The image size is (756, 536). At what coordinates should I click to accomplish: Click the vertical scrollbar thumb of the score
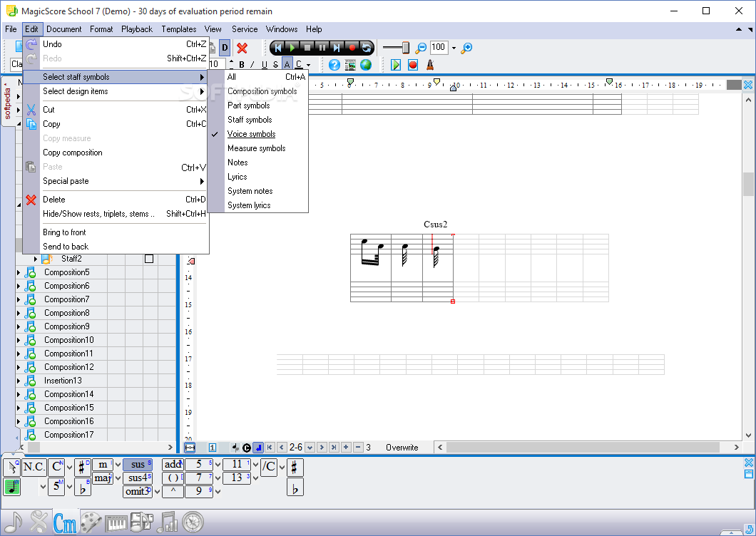click(x=748, y=184)
